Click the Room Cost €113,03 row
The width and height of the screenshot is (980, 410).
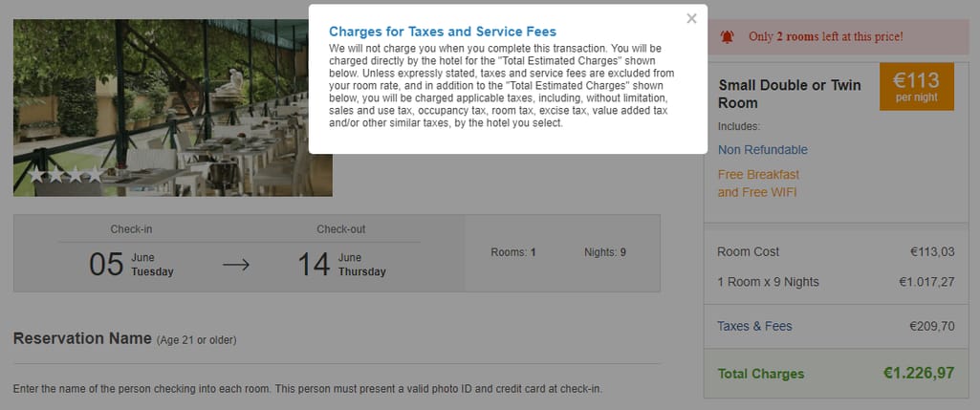point(836,252)
